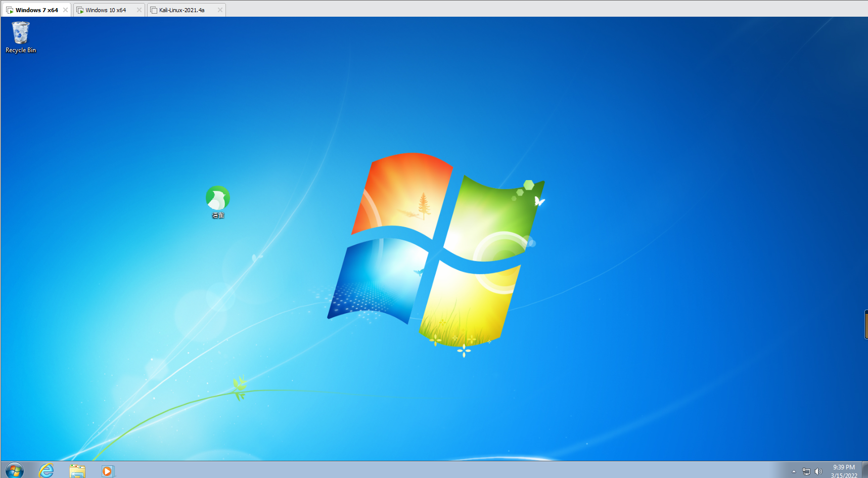Close the Kali-Linux-2021.4a tab
The width and height of the screenshot is (868, 478).
click(x=220, y=10)
